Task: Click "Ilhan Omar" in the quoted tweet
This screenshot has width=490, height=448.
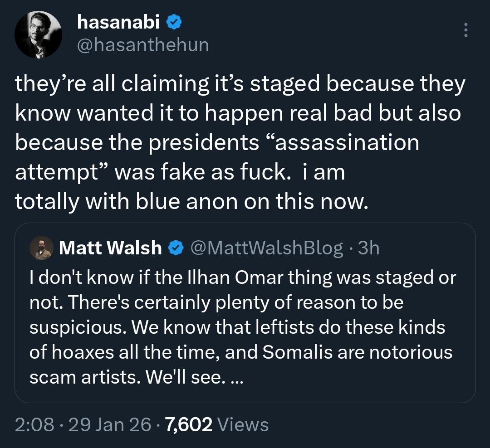Action: pyautogui.click(x=225, y=278)
